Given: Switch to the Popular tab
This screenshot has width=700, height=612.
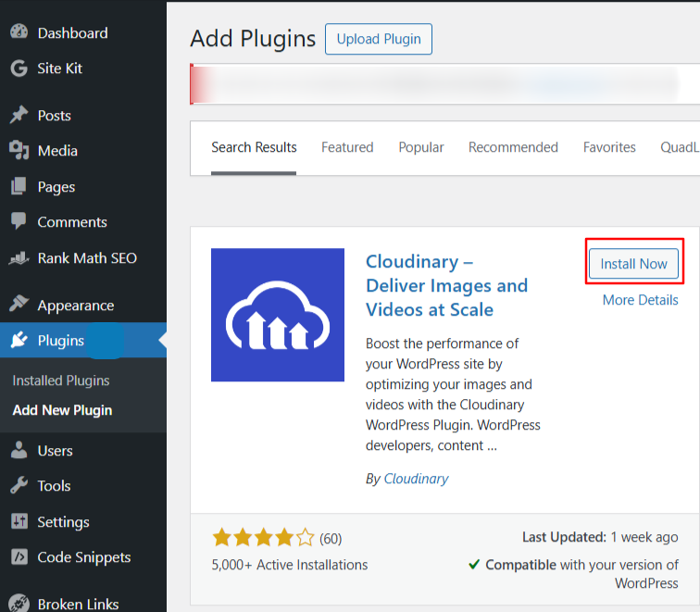Looking at the screenshot, I should (x=421, y=147).
